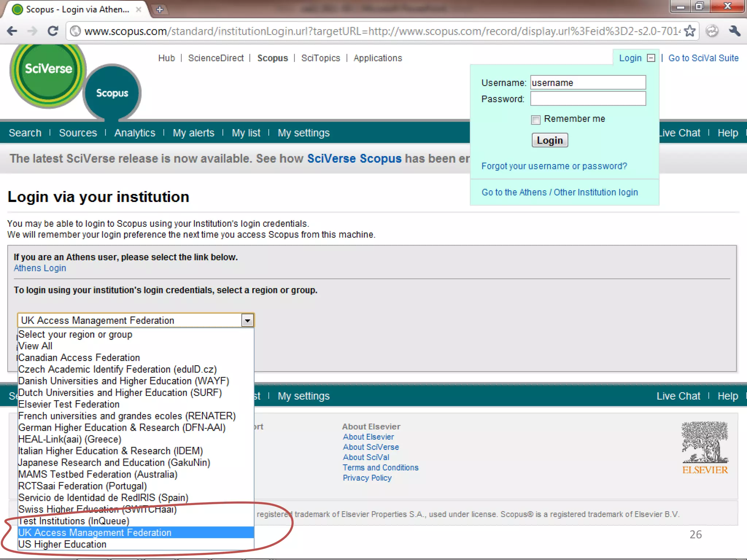Click 'Forgot your username or password?' link
The height and width of the screenshot is (560, 747).
(x=554, y=166)
